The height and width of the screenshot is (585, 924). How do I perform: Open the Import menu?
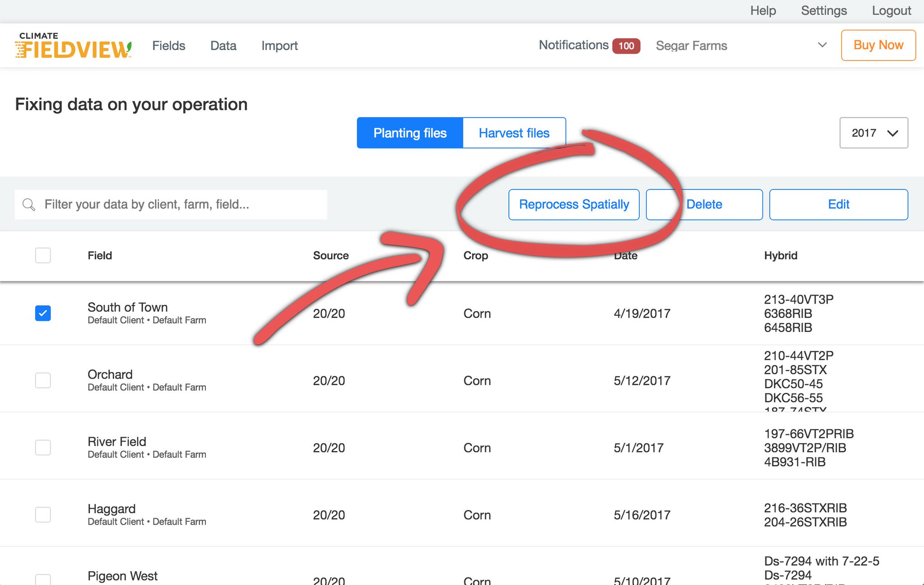pyautogui.click(x=279, y=46)
